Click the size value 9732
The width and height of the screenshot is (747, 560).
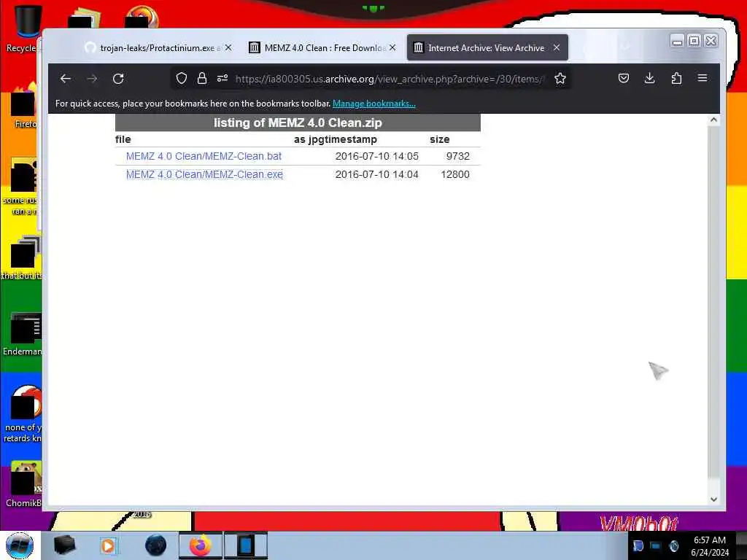[x=458, y=156]
